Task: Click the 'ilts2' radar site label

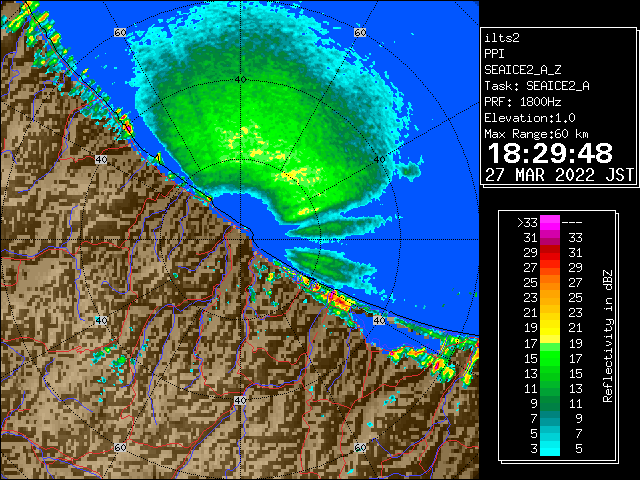Action: coord(502,38)
